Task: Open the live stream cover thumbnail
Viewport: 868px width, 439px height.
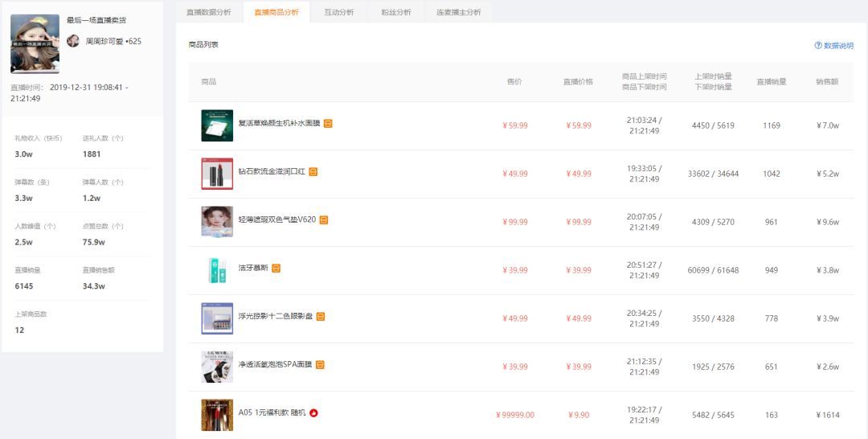Action: tap(35, 43)
